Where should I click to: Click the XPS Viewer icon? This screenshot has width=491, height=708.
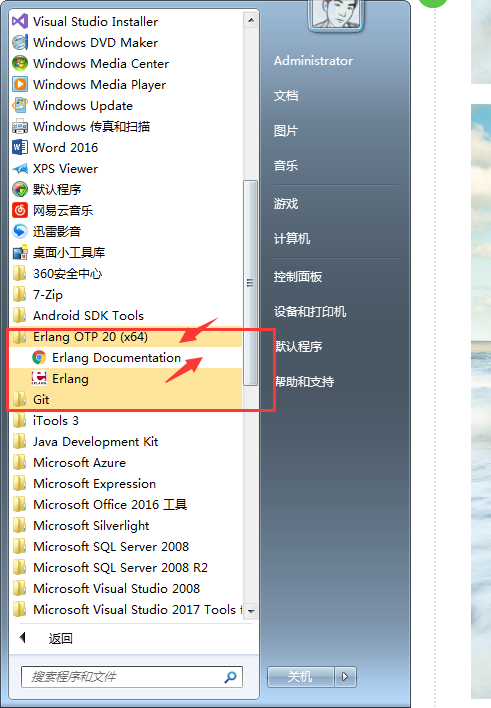pos(20,168)
